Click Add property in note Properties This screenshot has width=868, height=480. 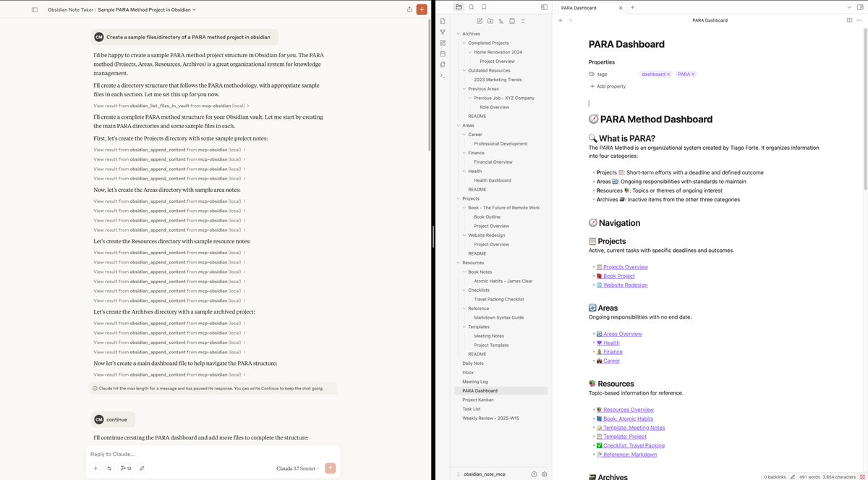608,86
